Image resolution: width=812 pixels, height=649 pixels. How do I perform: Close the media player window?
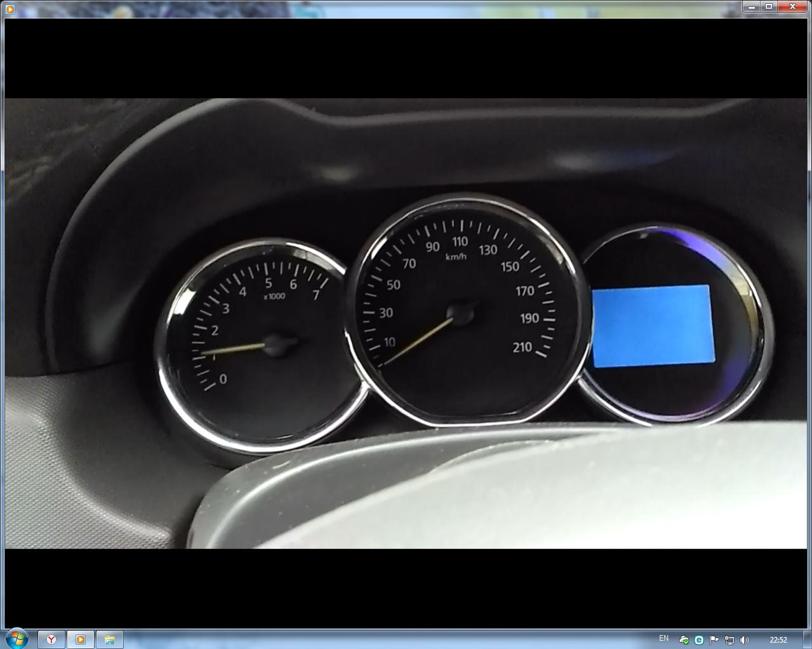(x=793, y=6)
